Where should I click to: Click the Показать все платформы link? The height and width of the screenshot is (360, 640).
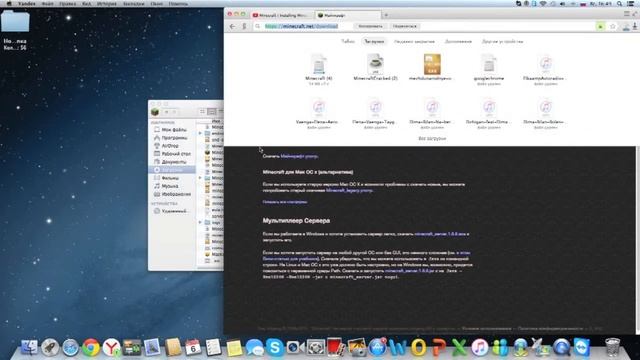285,202
